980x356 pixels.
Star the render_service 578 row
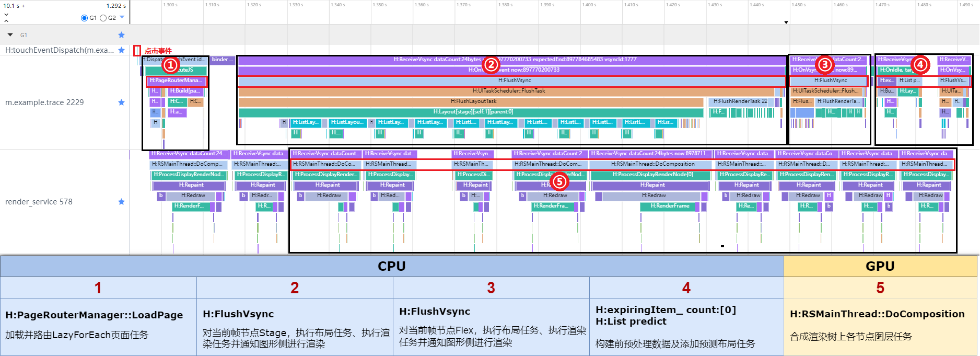(x=121, y=202)
